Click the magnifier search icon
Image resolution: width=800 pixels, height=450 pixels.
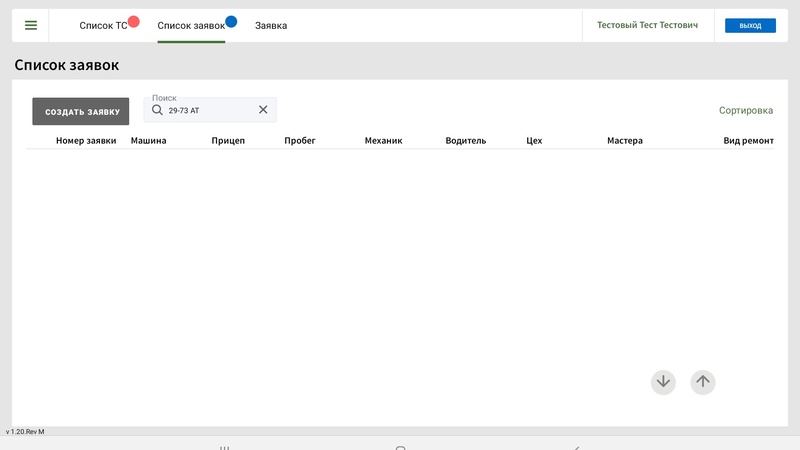click(x=157, y=110)
